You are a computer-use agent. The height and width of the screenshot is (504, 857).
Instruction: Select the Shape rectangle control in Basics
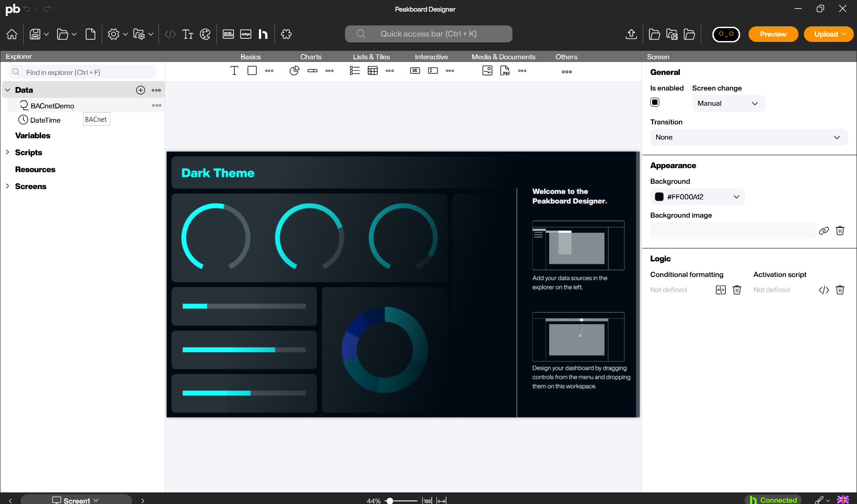pos(252,71)
